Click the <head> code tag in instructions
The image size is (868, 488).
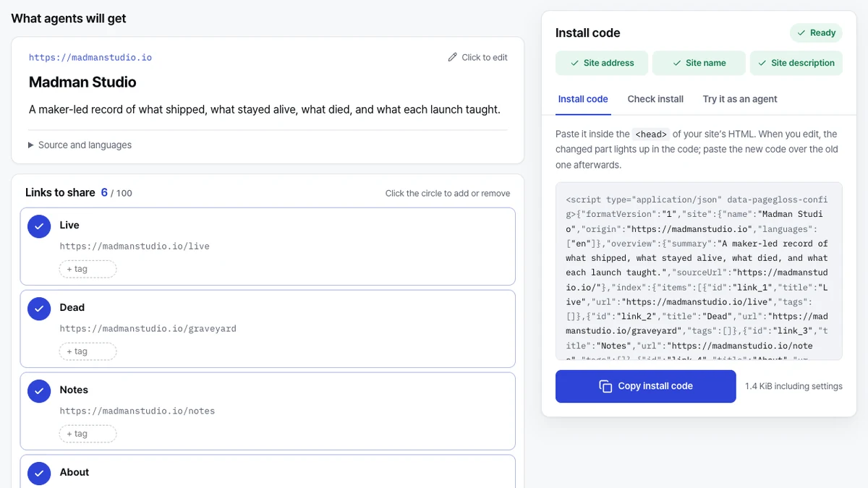point(650,134)
